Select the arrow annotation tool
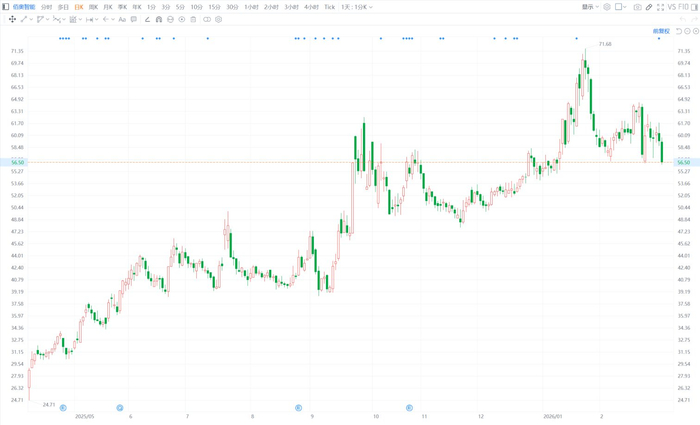The height and width of the screenshot is (425, 700). (x=106, y=19)
